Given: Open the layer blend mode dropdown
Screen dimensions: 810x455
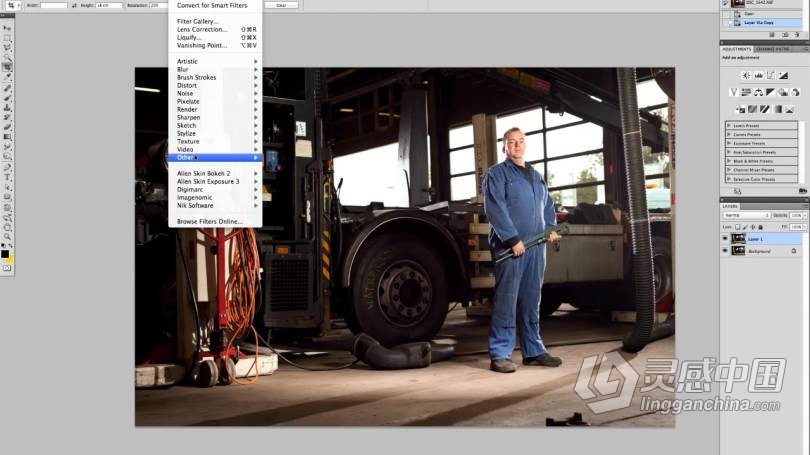Looking at the screenshot, I should pos(746,215).
